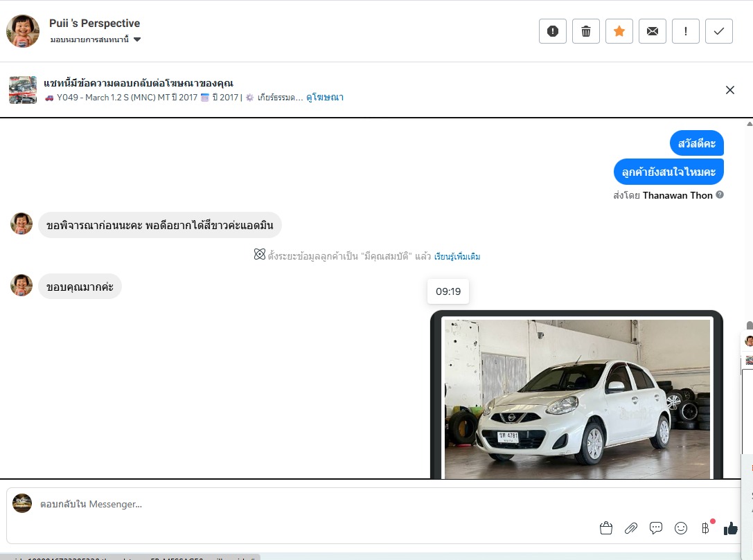Open the shopping bag products icon
Viewport: 753px width, 560px height.
[606, 528]
